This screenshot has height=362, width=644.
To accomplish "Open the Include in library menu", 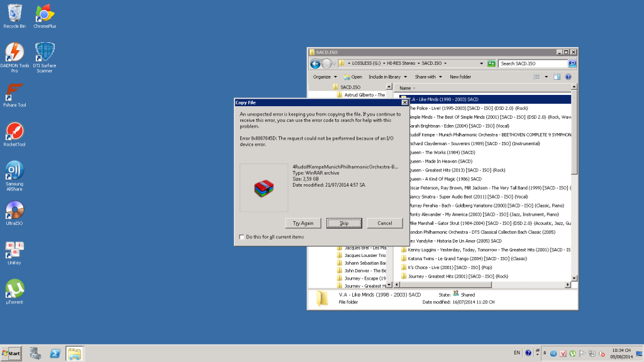I will (387, 77).
